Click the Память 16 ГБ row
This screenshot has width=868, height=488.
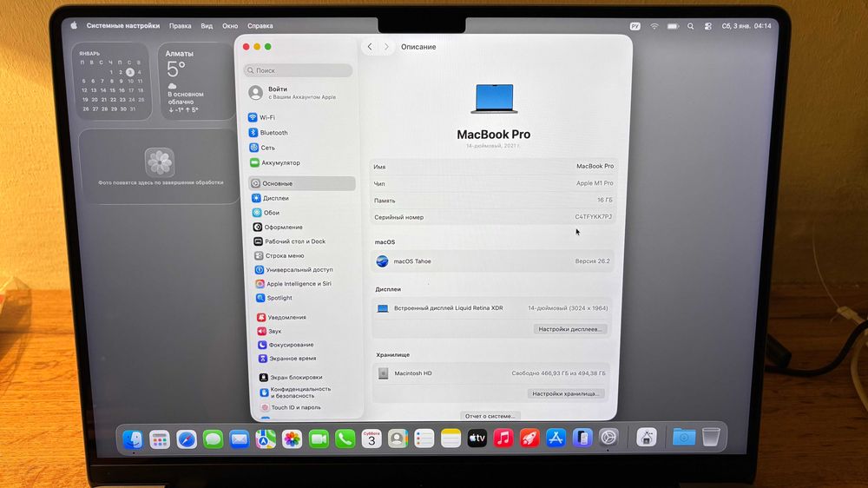pyautogui.click(x=492, y=200)
